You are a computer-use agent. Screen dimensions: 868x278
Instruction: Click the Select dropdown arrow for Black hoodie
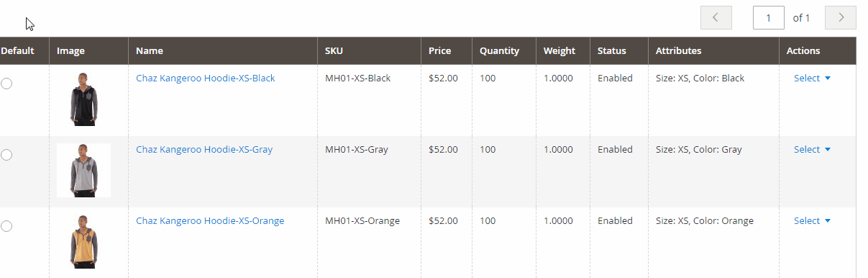(828, 79)
